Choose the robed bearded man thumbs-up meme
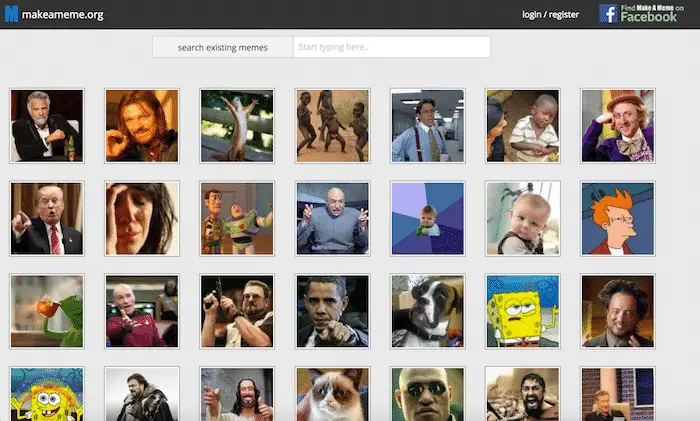700x421 pixels. tap(237, 394)
